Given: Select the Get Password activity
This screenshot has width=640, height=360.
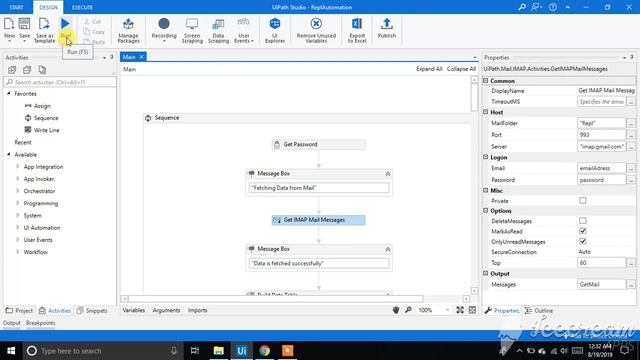Looking at the screenshot, I should (319, 144).
